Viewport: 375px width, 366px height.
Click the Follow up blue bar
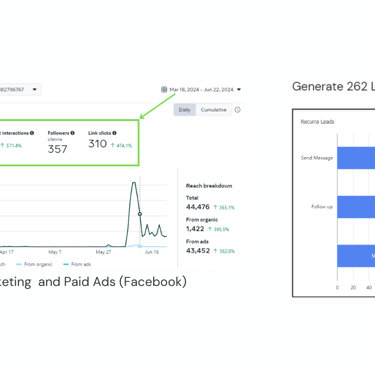(x=356, y=207)
